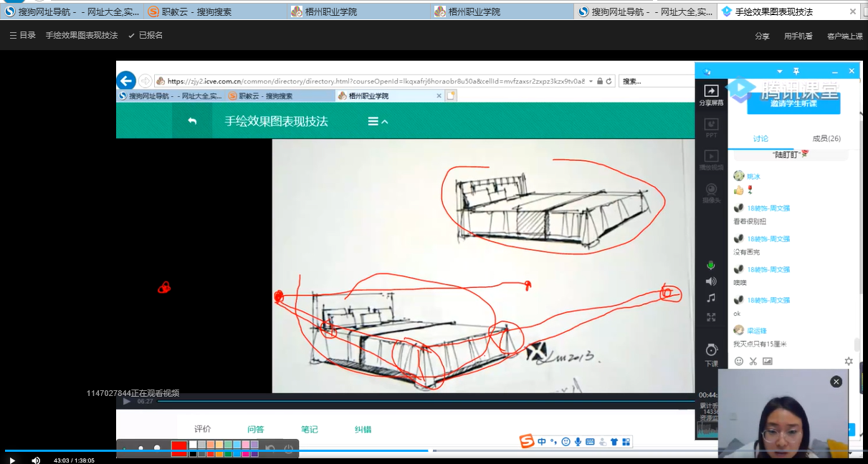Select 播放视频 in the classroom sidebar
The image size is (868, 464).
point(711,160)
